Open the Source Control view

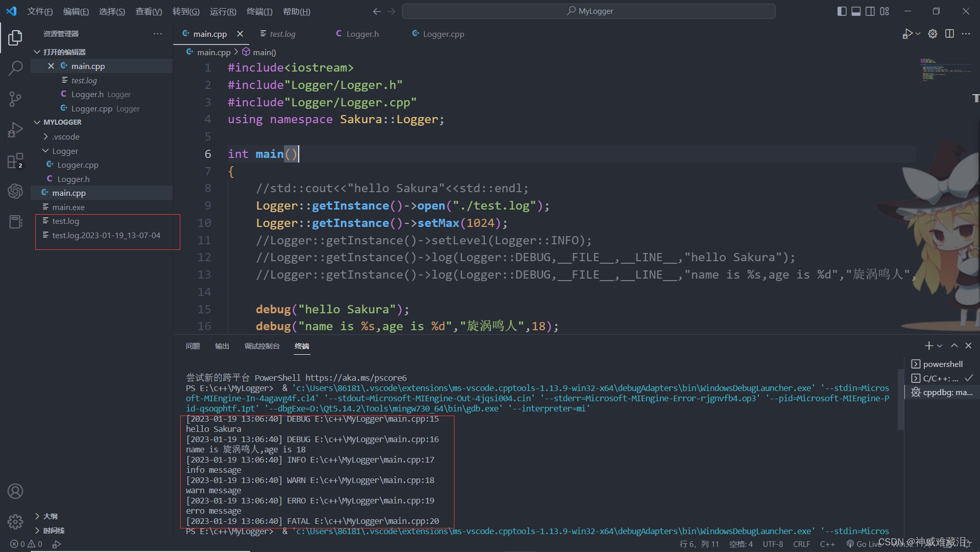(15, 99)
